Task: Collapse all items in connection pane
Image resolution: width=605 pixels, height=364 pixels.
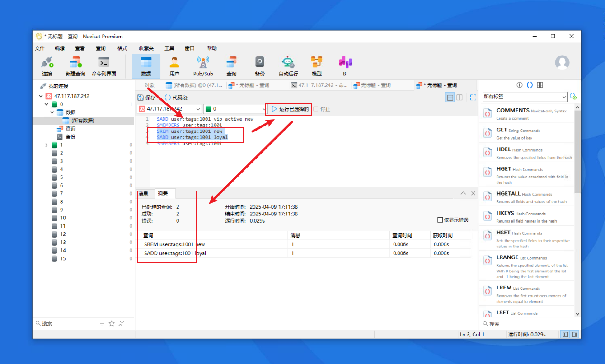Action: (x=122, y=323)
